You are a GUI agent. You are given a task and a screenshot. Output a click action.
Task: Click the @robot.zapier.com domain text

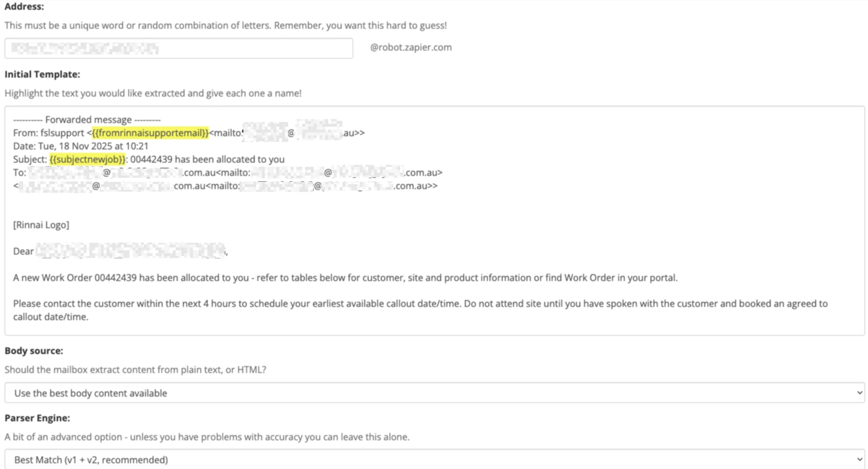click(x=410, y=48)
